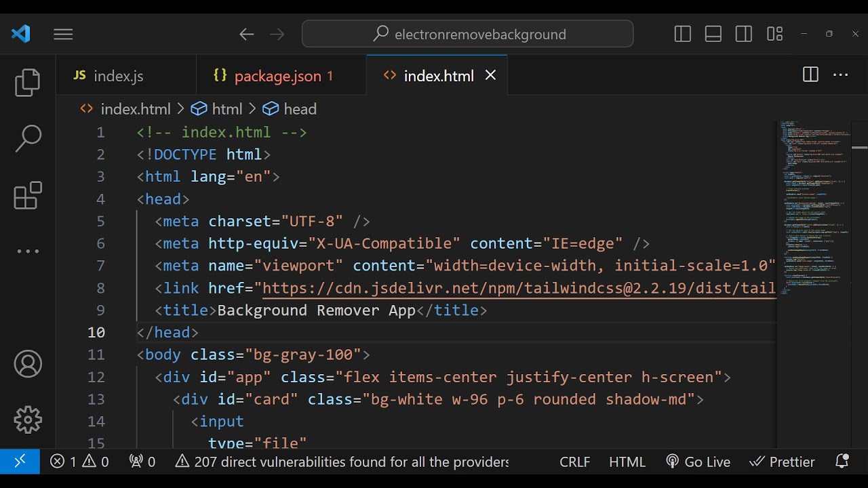Toggle the Primary Side Bar layout button
The width and height of the screenshot is (868, 488).
683,34
